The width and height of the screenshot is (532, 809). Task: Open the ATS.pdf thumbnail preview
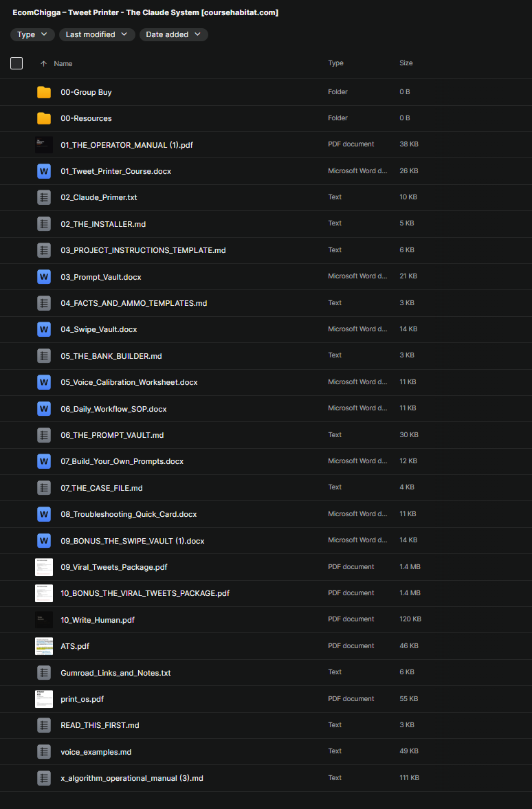44,646
